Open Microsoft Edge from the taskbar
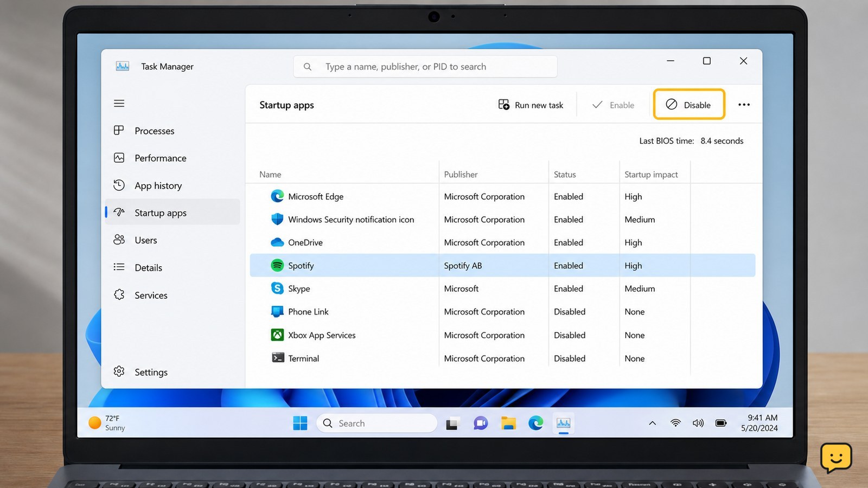 coord(536,423)
